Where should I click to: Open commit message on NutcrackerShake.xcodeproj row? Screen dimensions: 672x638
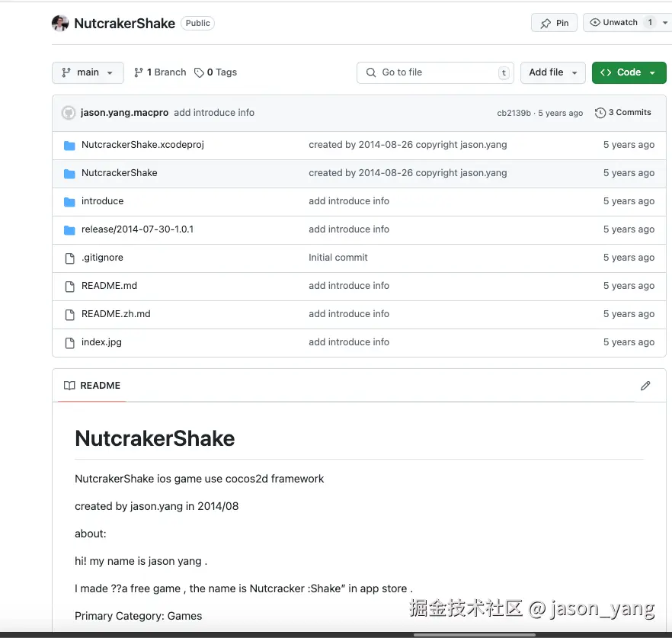(x=408, y=145)
